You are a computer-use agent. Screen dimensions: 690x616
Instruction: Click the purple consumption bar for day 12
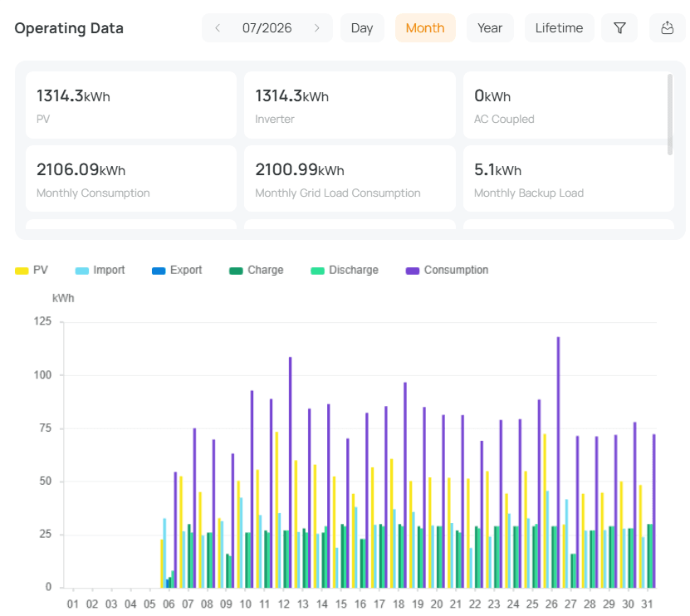(x=290, y=472)
